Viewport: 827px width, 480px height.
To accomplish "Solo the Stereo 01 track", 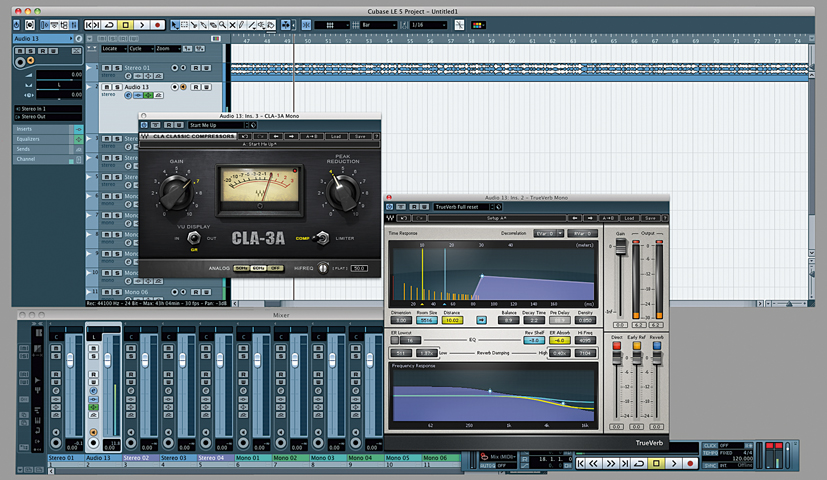I will [117, 68].
